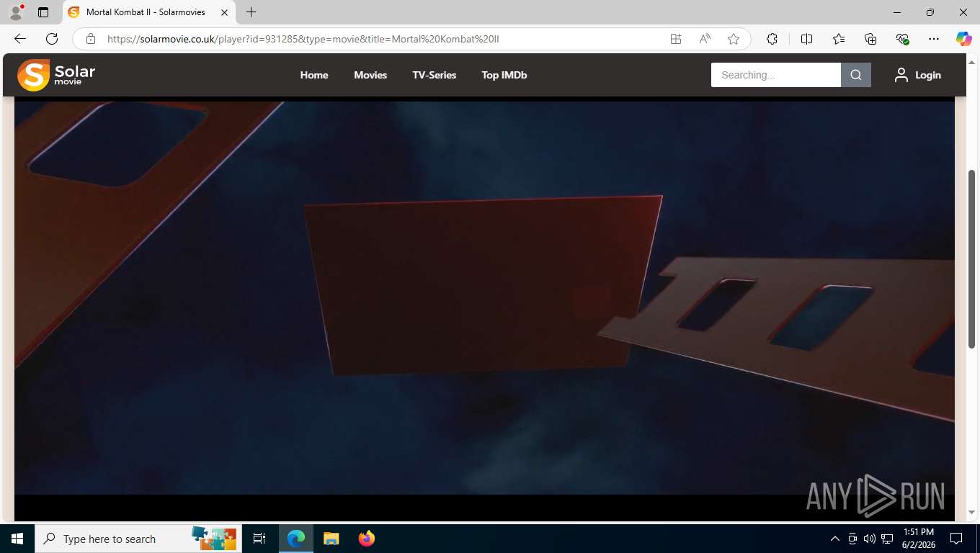Click the Login link
This screenshot has width=980, height=553.
[918, 75]
